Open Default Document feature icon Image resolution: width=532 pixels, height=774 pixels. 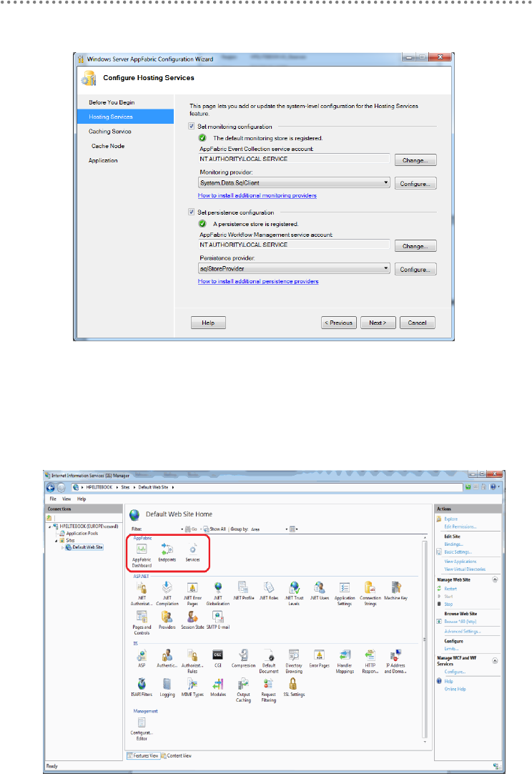[269, 661]
